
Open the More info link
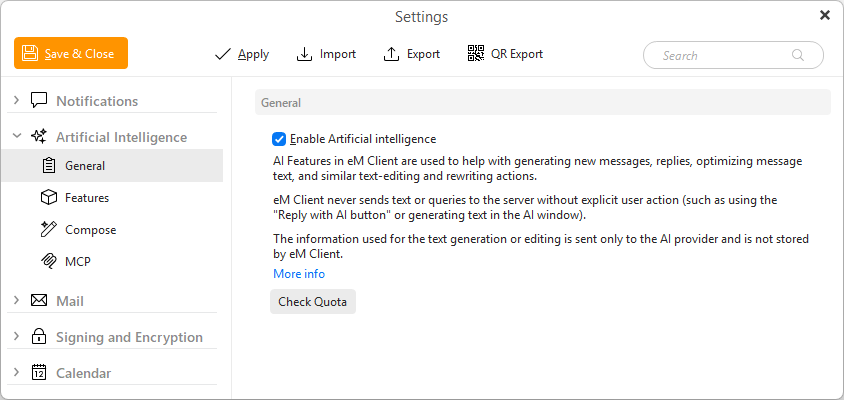[299, 274]
